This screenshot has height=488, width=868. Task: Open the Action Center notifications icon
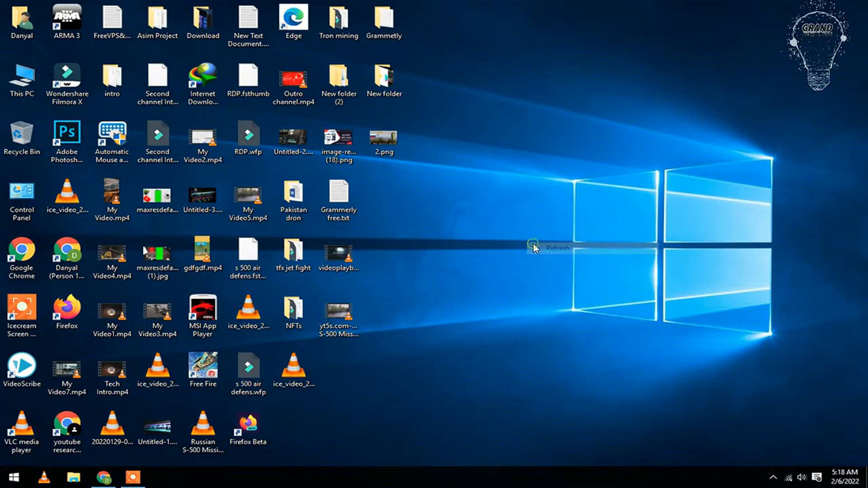tap(817, 477)
